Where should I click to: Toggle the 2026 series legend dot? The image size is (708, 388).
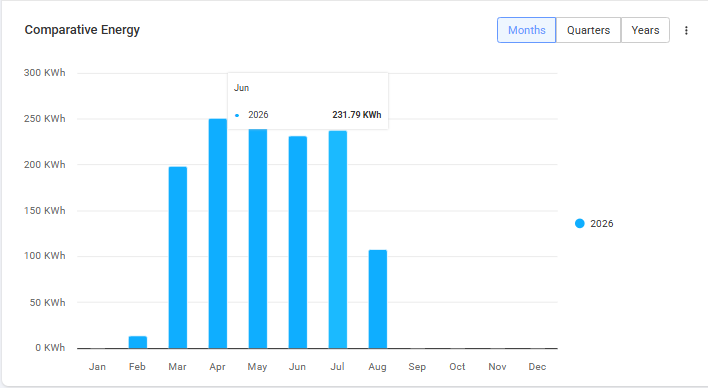pos(580,224)
